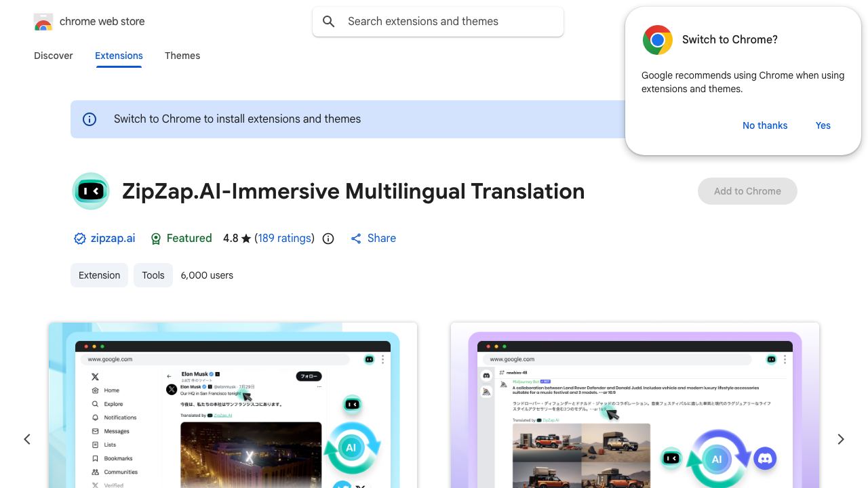Screen dimensions: 868x488
Task: Open the 189 ratings link
Action: (x=285, y=239)
